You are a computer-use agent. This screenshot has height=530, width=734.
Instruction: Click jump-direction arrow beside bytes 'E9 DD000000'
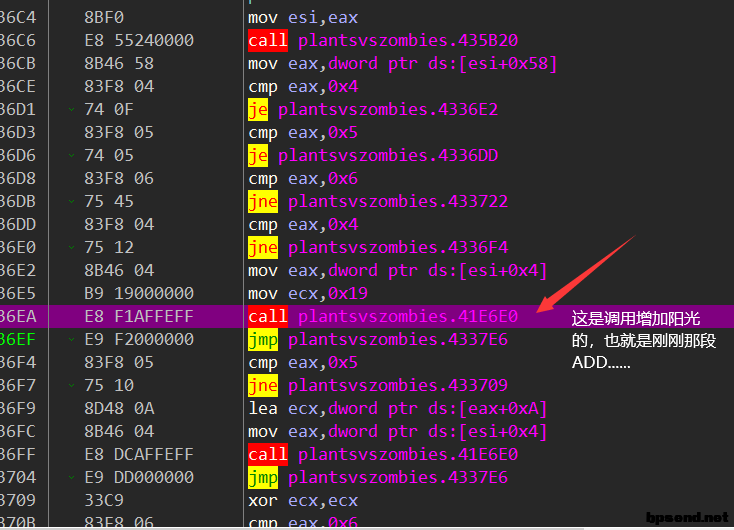click(72, 477)
